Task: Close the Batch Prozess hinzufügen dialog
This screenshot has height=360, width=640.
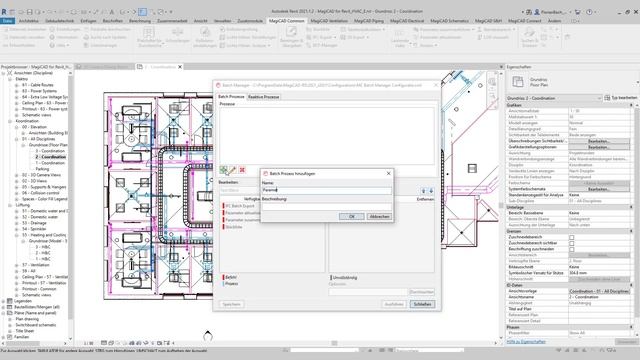Action: [389, 173]
